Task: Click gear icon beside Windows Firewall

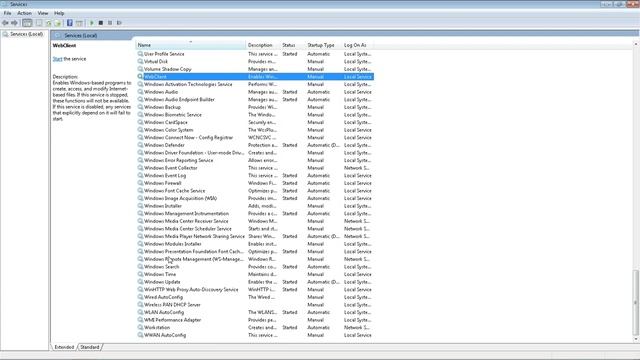Action: (x=140, y=183)
